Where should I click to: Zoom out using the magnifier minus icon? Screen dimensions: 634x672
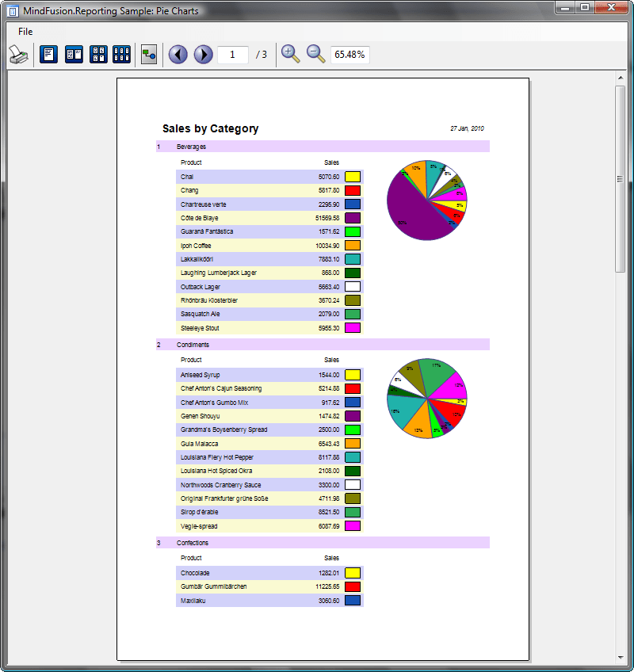[314, 54]
